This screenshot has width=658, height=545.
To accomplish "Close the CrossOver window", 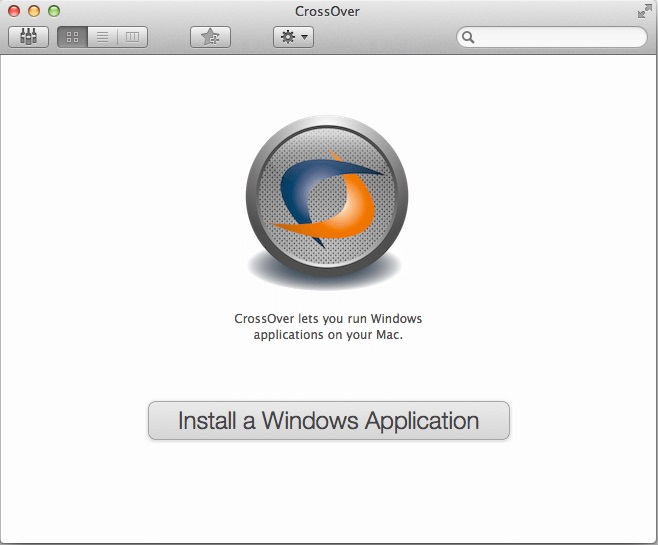I will click(14, 11).
